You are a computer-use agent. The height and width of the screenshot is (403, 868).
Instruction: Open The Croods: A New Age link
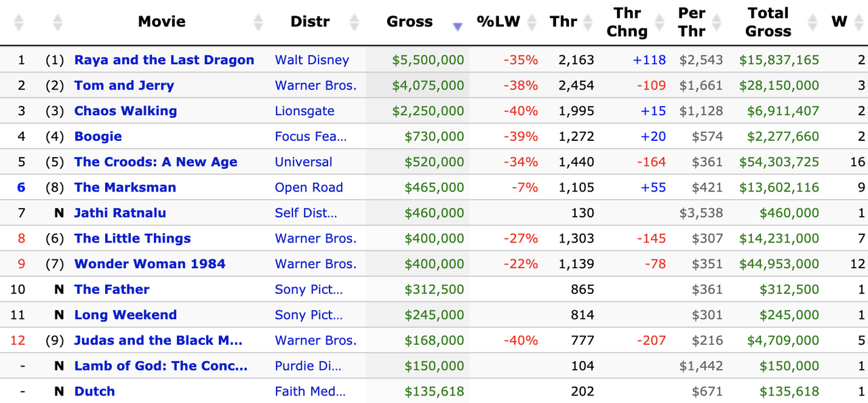156,162
